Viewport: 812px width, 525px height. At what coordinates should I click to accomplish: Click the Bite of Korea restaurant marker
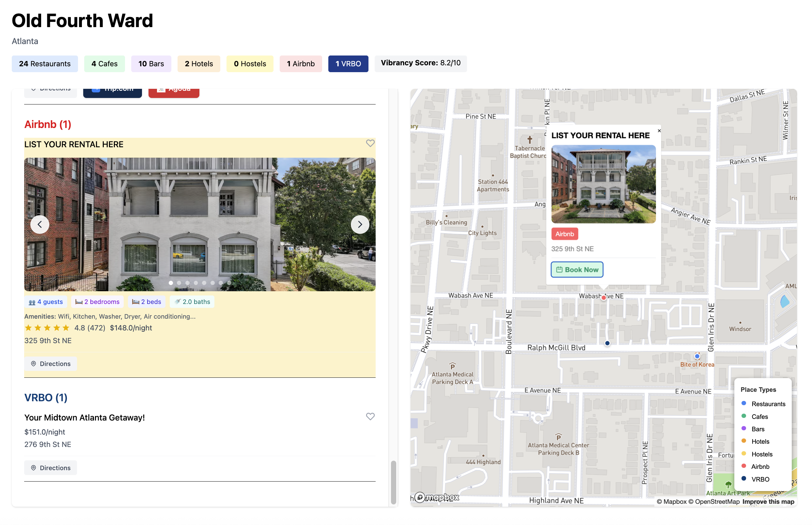[697, 356]
